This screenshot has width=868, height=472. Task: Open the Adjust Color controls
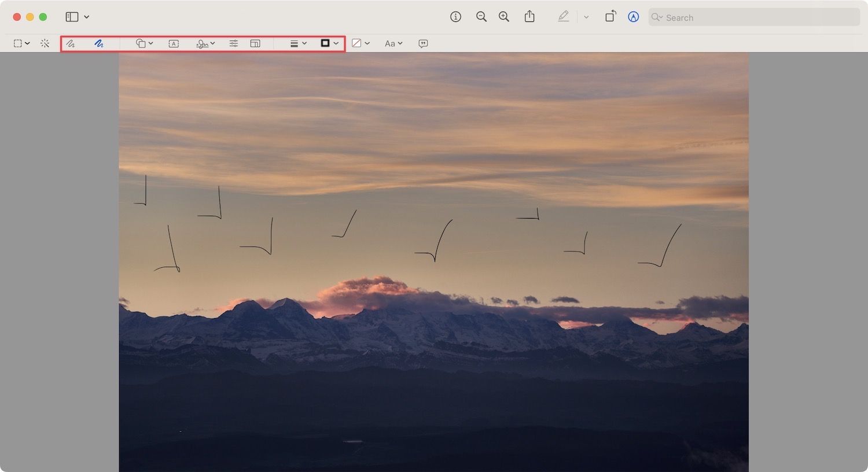[234, 43]
